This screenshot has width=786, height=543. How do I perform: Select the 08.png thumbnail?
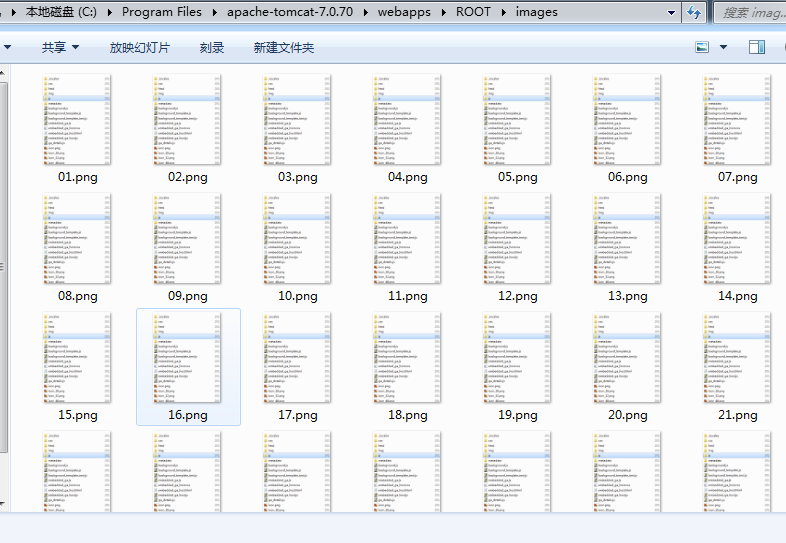77,239
